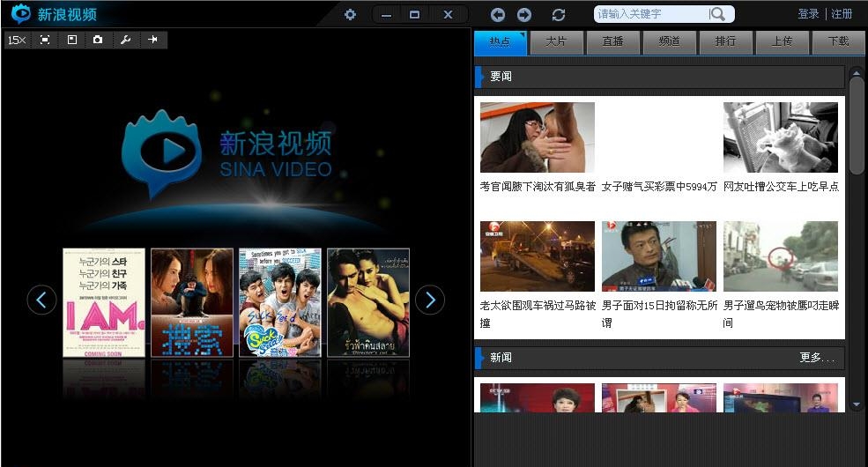The image size is (868, 467).
Task: Open the 频道 tab
Action: [669, 42]
